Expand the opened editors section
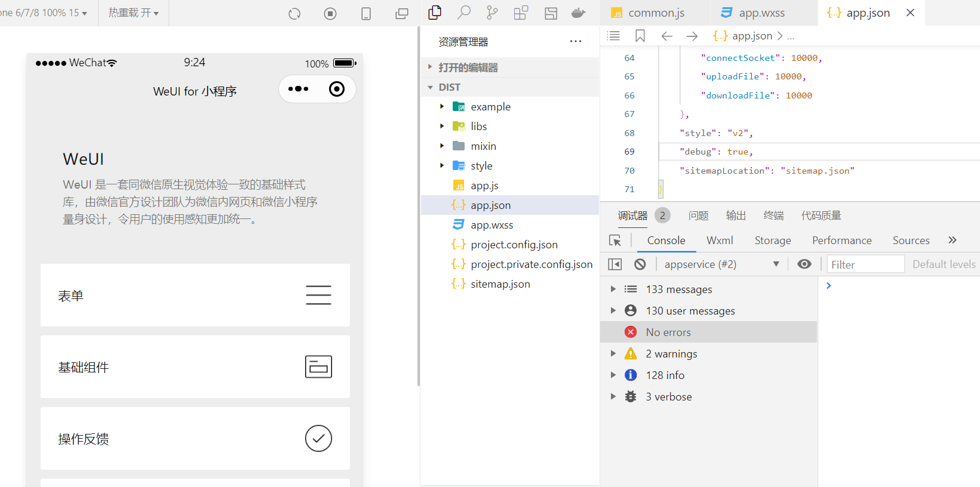980x487 pixels. [510, 67]
